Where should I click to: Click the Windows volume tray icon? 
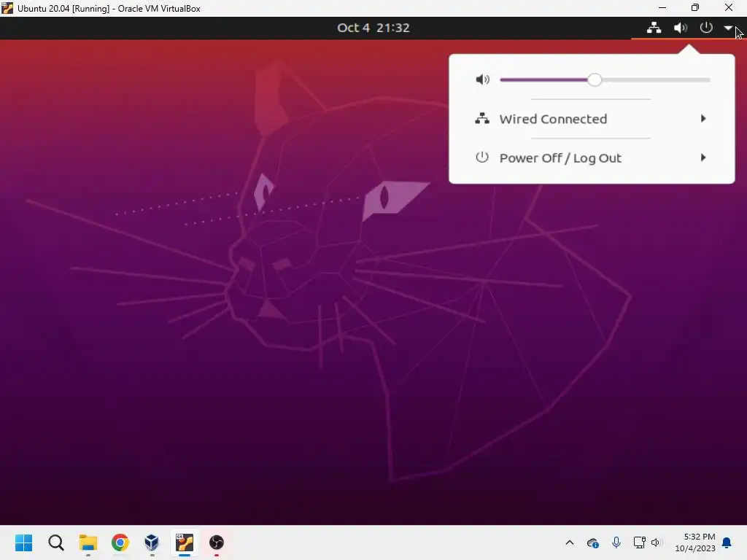657,542
